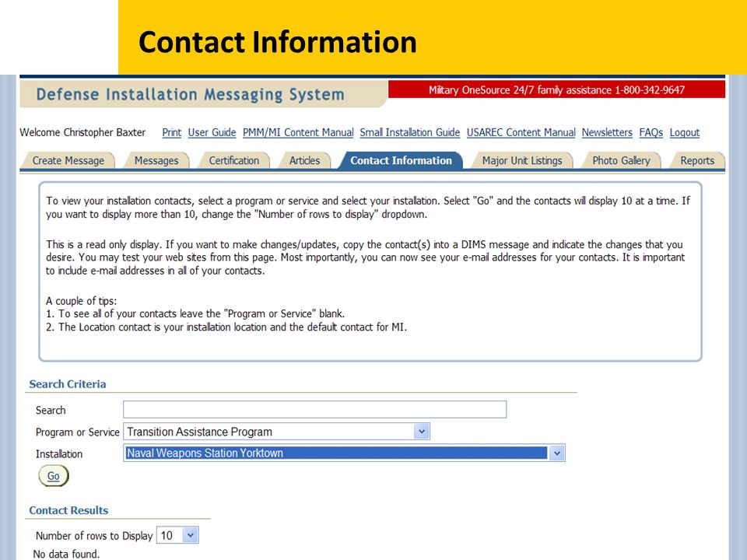Select the Contact Information tab

pos(401,160)
